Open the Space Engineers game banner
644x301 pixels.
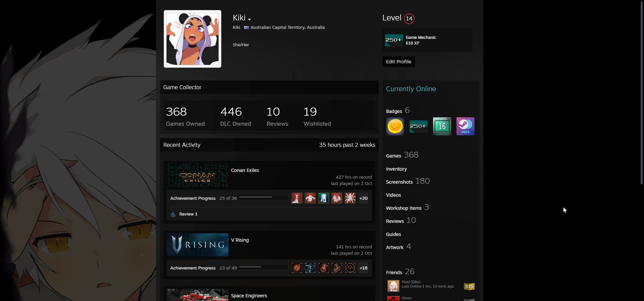[x=198, y=295]
